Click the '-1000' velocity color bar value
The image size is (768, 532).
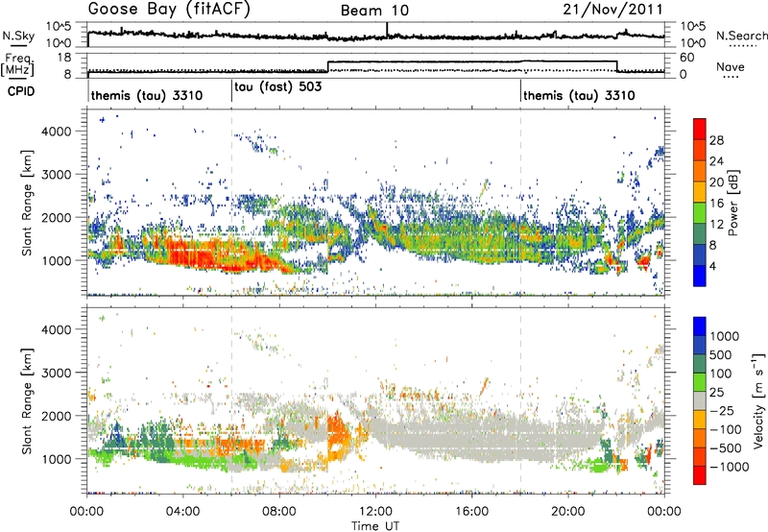tap(730, 467)
